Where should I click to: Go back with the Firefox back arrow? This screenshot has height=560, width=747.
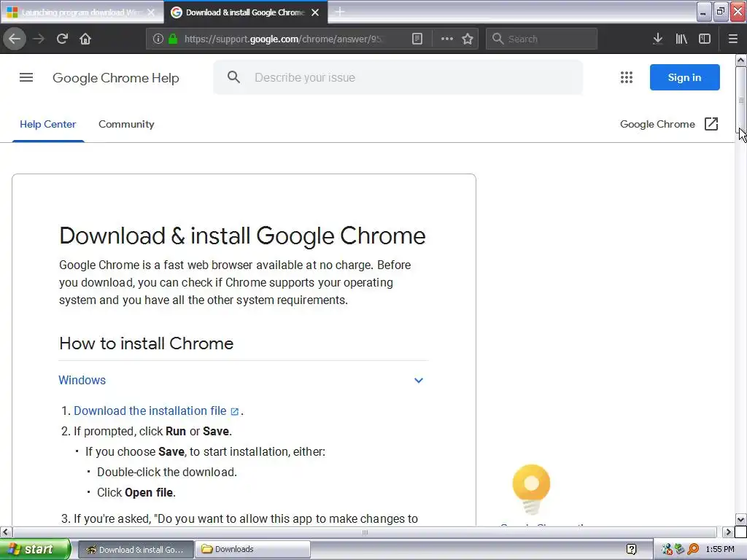(x=15, y=39)
